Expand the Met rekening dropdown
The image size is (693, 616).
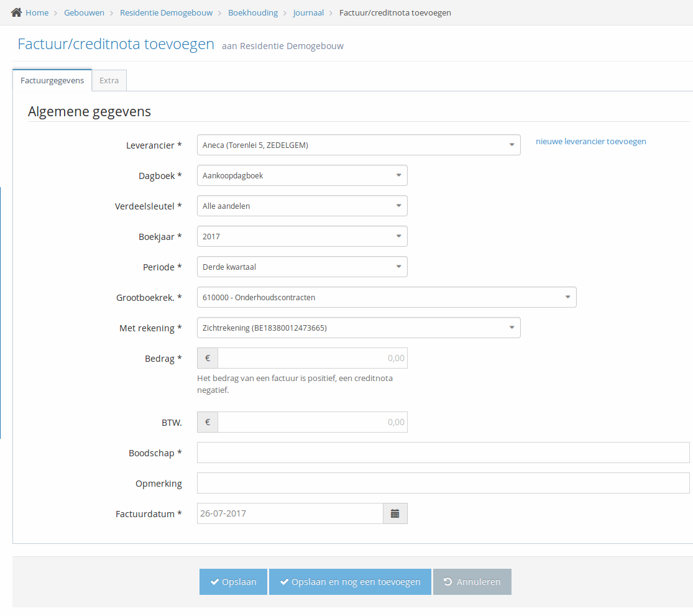[x=358, y=328]
